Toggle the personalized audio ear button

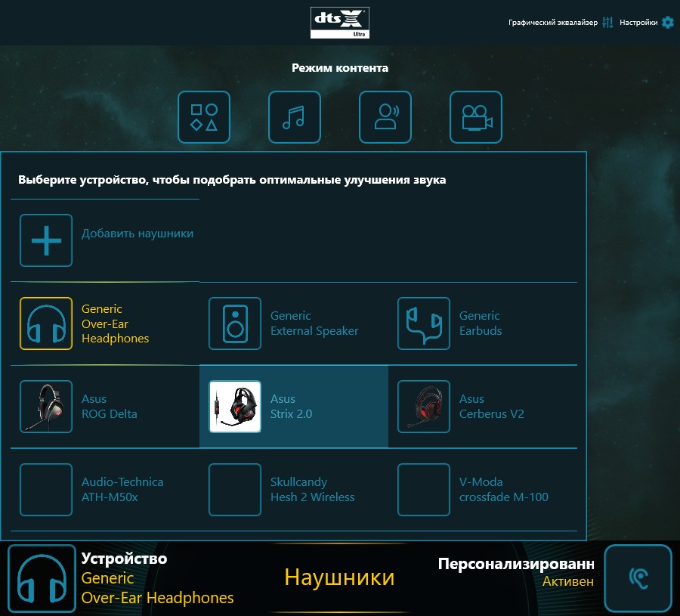[638, 578]
